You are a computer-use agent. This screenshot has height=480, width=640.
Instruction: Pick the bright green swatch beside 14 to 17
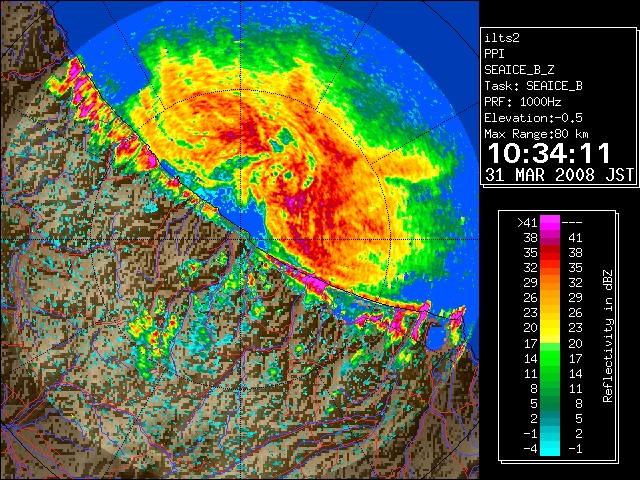tap(550, 358)
